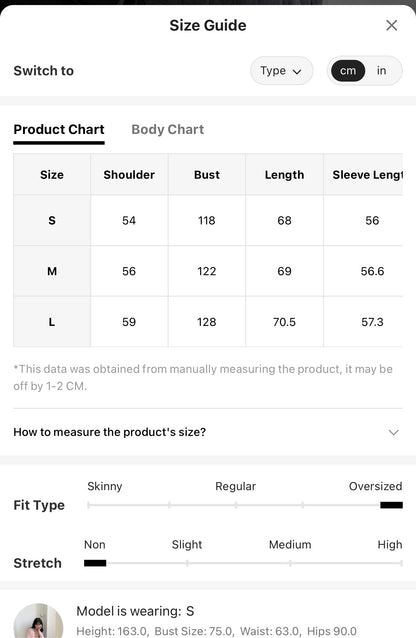Open the Type dropdown
Viewport: 416px width, 638px height.
tap(281, 71)
